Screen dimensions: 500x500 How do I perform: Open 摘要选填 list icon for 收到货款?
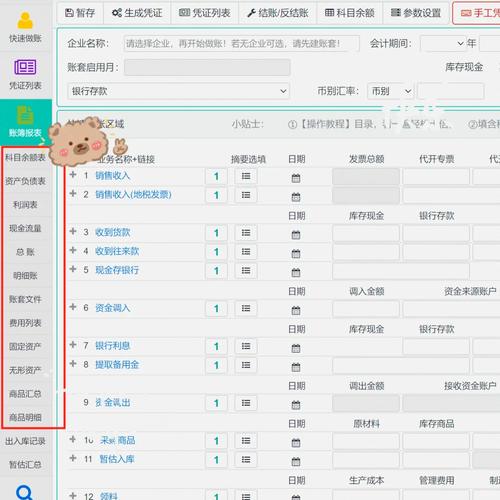point(246,233)
